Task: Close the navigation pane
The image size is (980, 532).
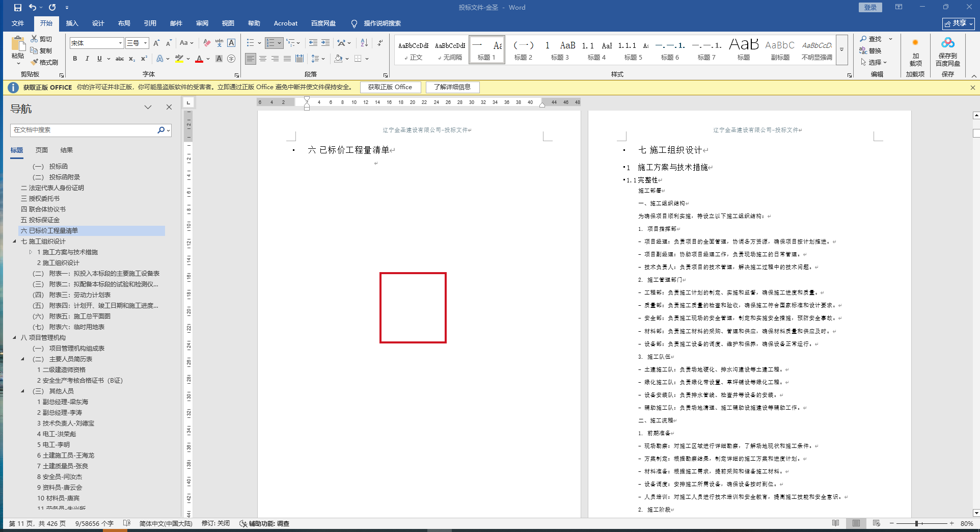Action: 169,107
